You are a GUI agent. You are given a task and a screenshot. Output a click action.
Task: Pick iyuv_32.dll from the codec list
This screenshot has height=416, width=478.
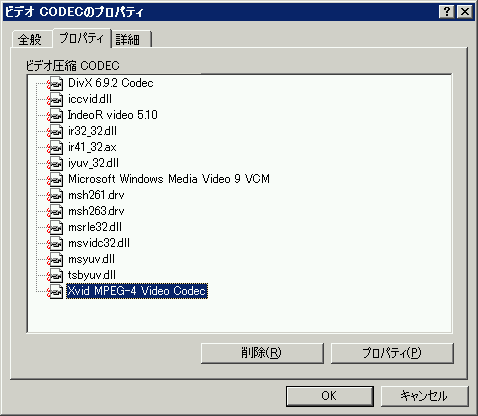[93, 163]
